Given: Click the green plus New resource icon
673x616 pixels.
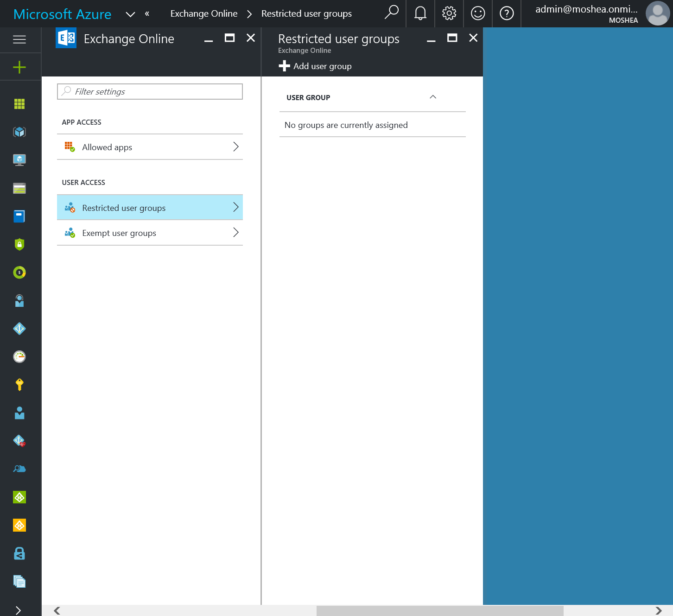Looking at the screenshot, I should click(19, 68).
